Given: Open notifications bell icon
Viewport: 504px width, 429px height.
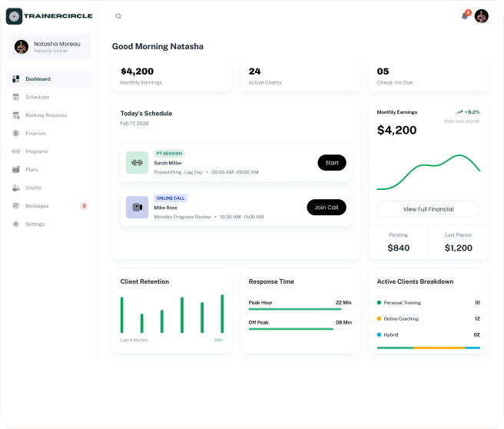Looking at the screenshot, I should pos(465,16).
